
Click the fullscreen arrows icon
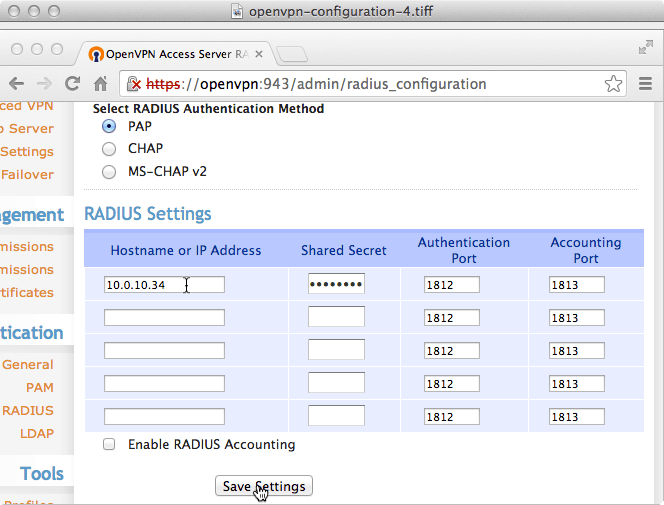[646, 47]
